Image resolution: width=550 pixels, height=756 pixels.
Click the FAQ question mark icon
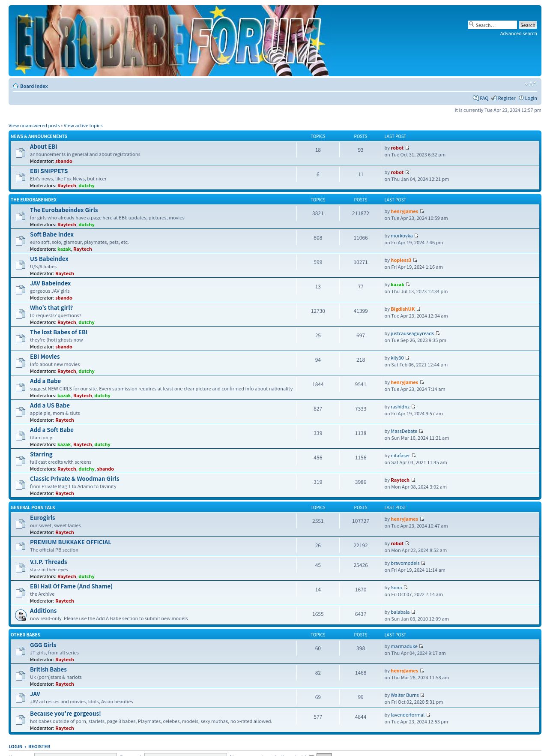point(475,98)
